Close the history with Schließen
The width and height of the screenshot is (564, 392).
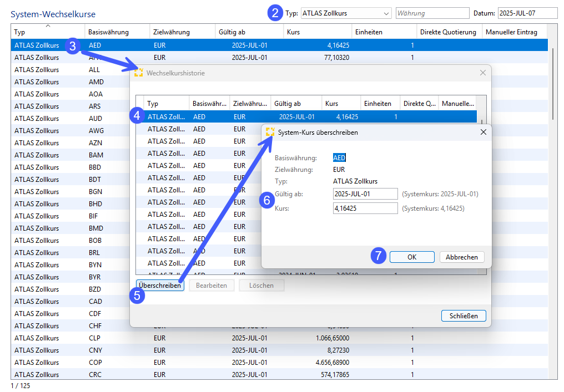click(464, 316)
